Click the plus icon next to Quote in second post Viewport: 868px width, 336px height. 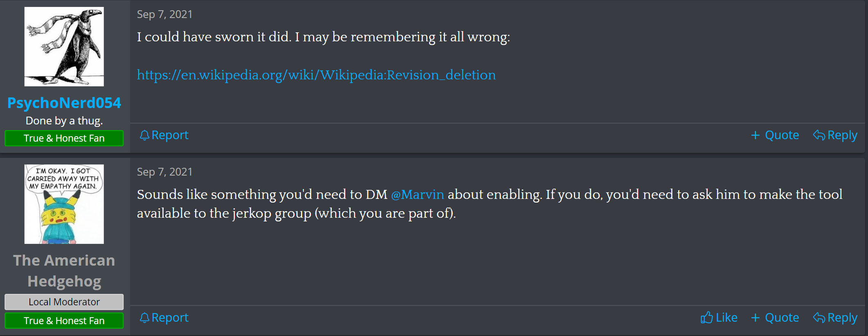pos(755,318)
